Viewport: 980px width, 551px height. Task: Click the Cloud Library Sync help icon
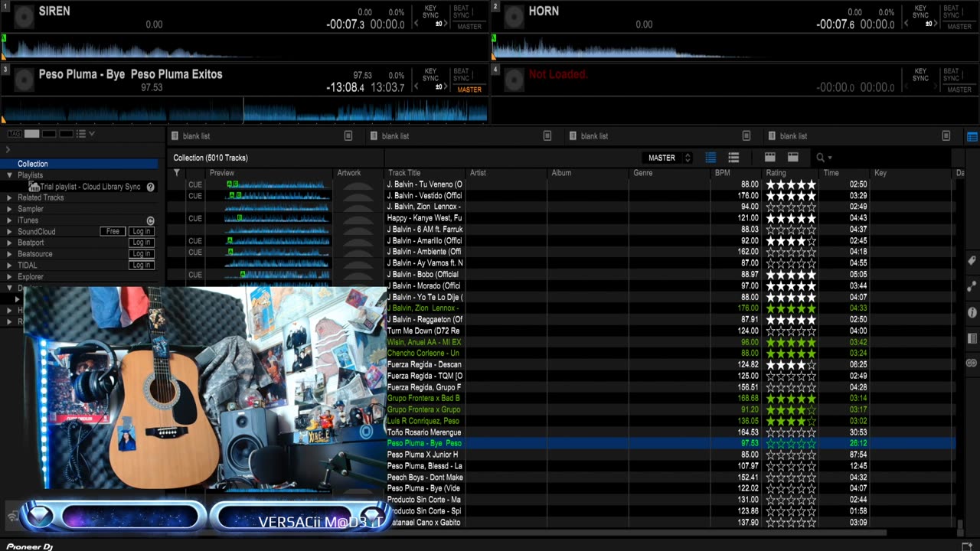click(151, 187)
